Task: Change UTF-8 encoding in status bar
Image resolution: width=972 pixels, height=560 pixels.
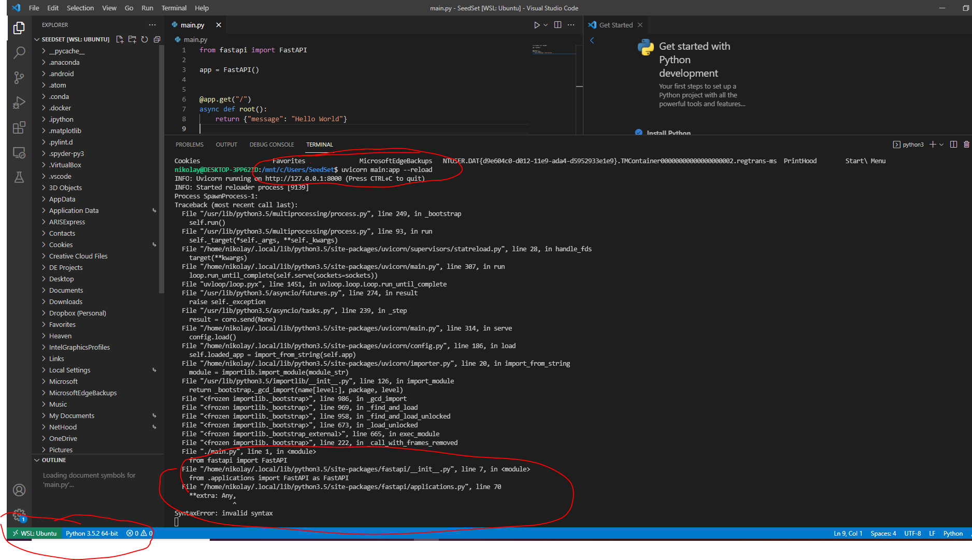Action: click(x=912, y=534)
